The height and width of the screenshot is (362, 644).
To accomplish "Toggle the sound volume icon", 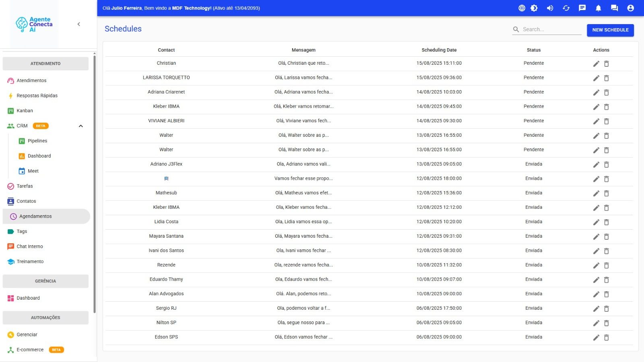I will tap(550, 8).
